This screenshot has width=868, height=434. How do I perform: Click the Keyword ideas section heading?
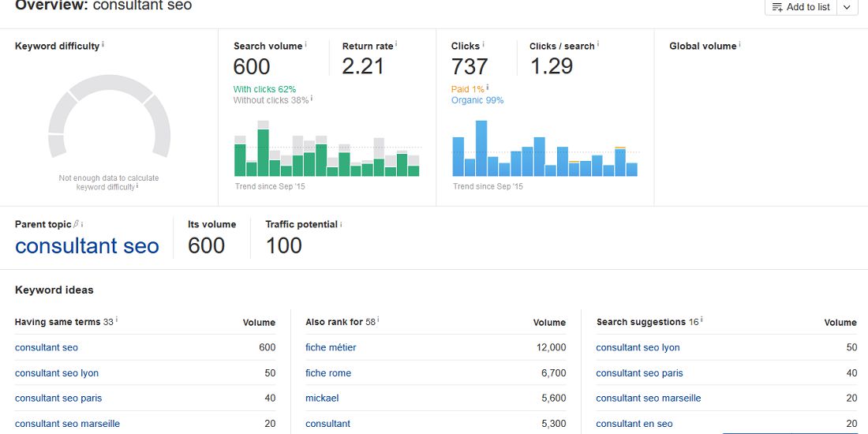pyautogui.click(x=54, y=290)
